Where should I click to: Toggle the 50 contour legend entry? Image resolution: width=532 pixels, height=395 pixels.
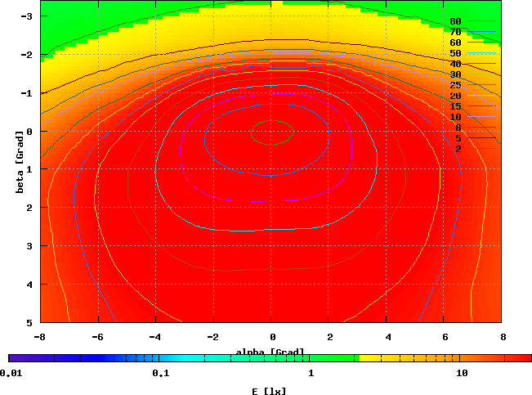click(x=455, y=53)
